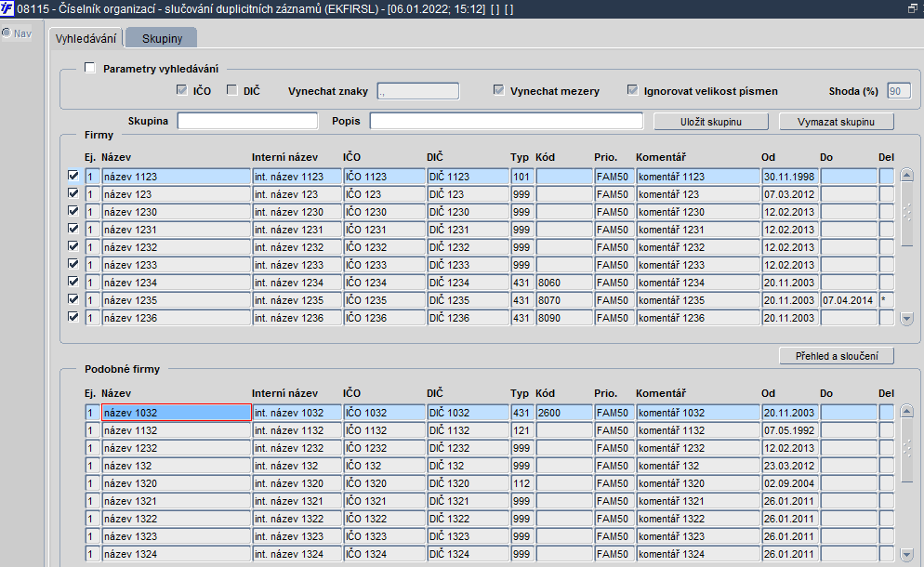924x567 pixels.
Task: Click the DIČ 1236 cell
Action: pos(468,318)
